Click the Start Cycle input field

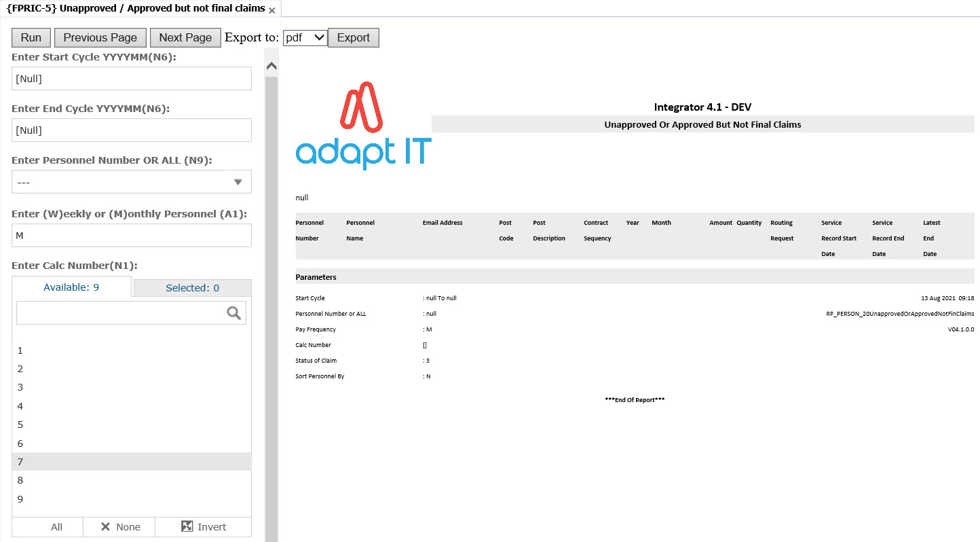131,79
